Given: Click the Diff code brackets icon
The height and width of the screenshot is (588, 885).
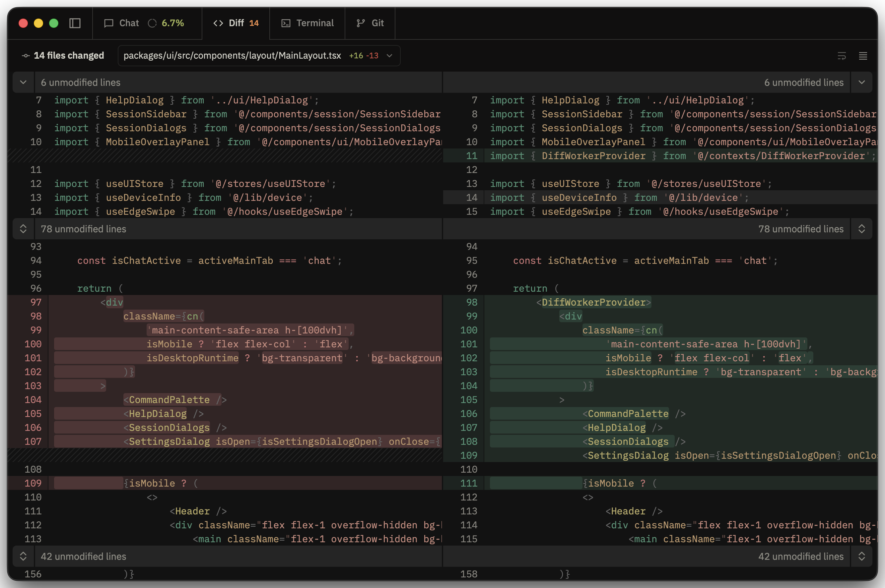Looking at the screenshot, I should tap(218, 23).
